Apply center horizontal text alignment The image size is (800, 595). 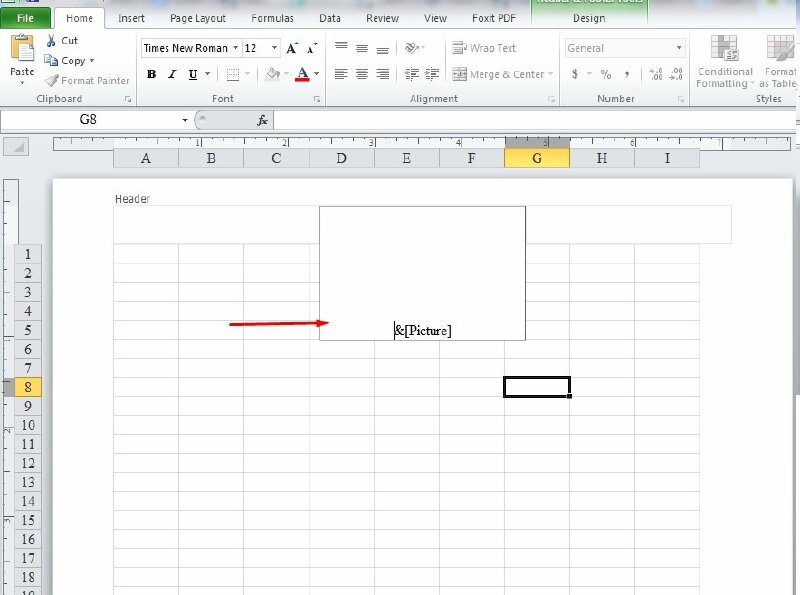[361, 74]
